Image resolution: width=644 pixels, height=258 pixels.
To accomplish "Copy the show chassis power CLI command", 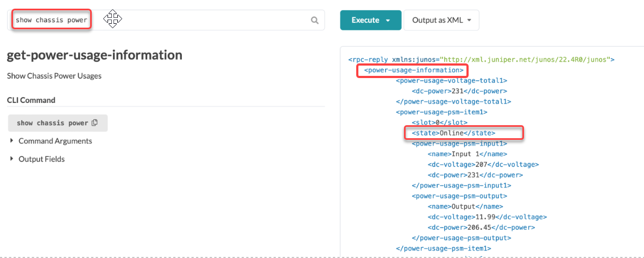I will click(x=95, y=123).
